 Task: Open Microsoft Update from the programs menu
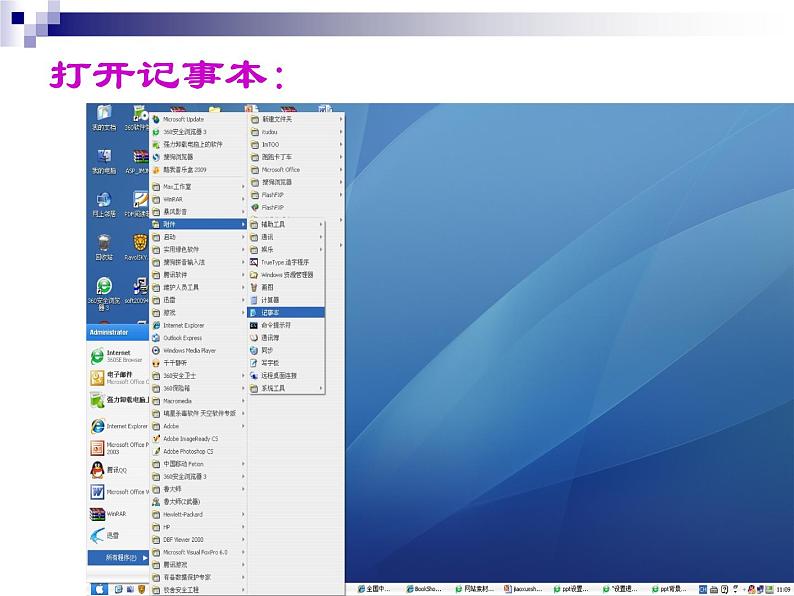pyautogui.click(x=198, y=119)
